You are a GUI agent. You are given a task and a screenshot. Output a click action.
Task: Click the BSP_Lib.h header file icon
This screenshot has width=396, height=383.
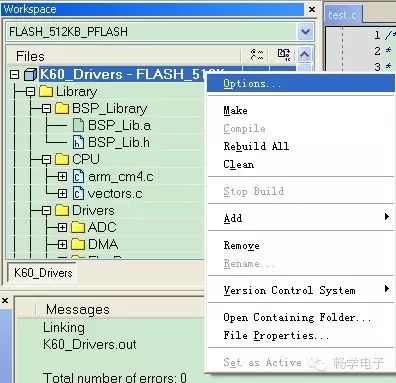click(78, 142)
